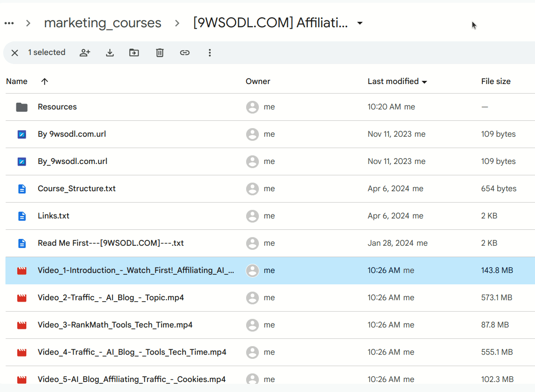Click the File size column header
535x392 pixels.
pos(496,81)
